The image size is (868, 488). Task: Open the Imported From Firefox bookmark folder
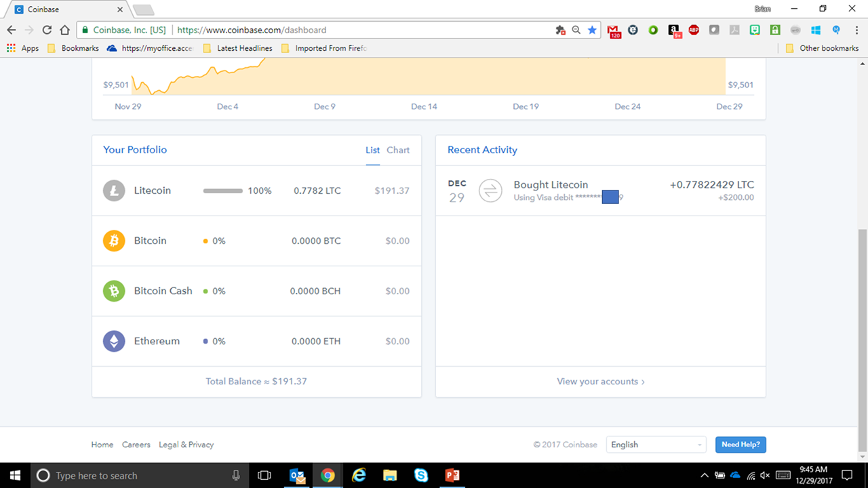[x=323, y=48]
